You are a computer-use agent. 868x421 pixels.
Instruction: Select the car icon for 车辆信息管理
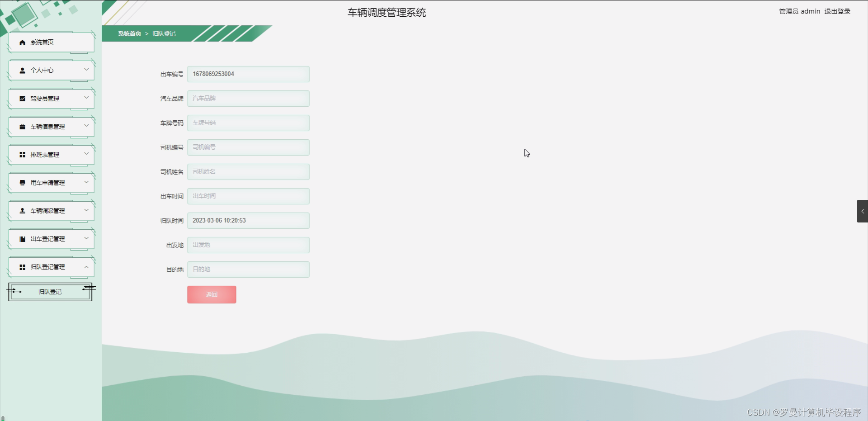coord(23,127)
